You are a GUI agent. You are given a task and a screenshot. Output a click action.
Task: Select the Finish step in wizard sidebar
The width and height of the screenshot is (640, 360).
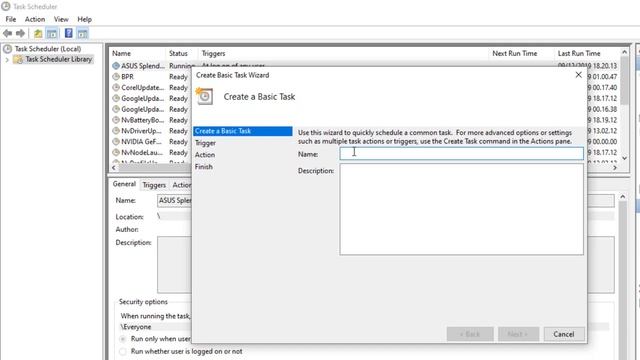pyautogui.click(x=204, y=167)
